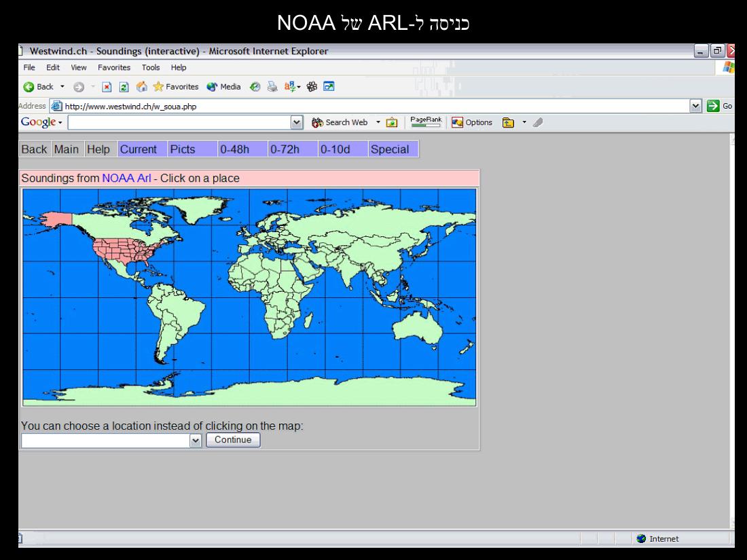Click the PageRank indicator bar
The height and width of the screenshot is (560, 747).
(x=426, y=122)
